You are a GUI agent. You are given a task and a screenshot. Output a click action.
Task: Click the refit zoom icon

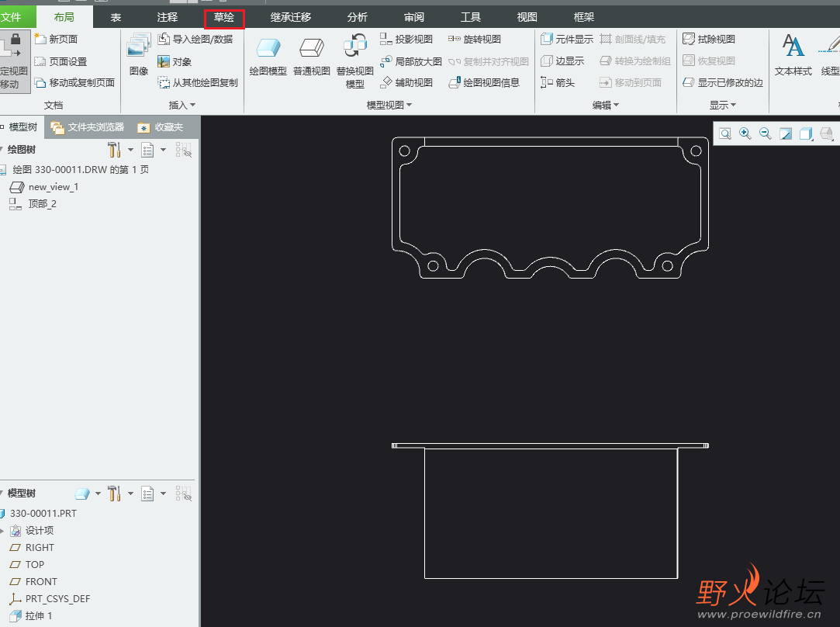tap(725, 133)
